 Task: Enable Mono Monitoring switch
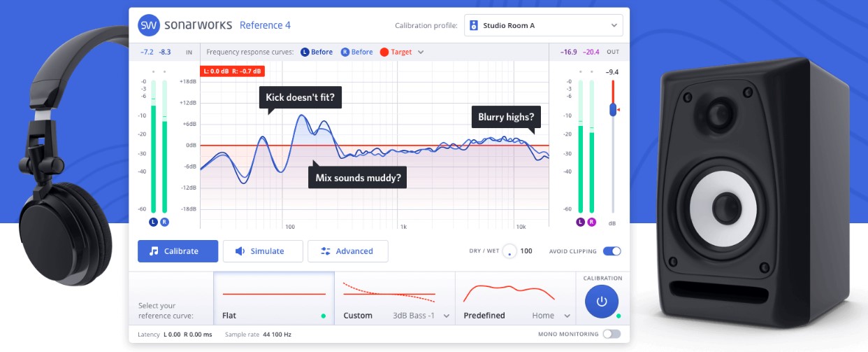click(612, 334)
